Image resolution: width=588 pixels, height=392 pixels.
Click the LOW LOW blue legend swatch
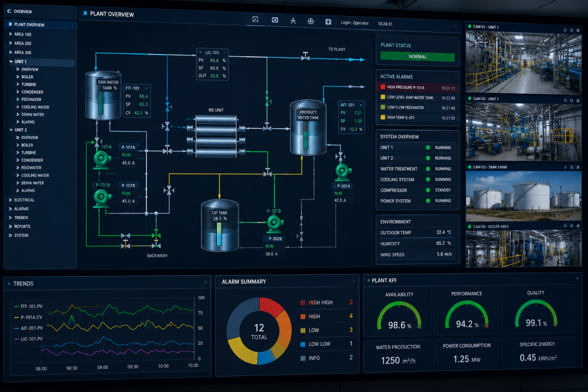pos(303,344)
